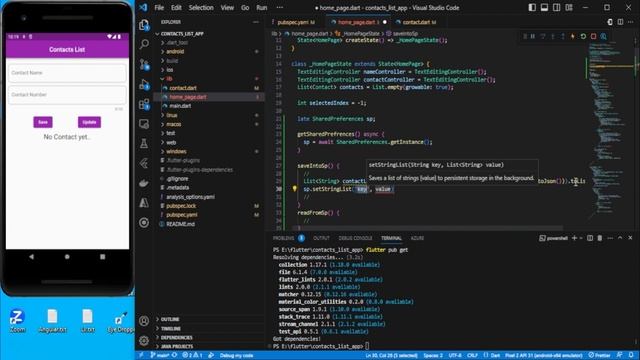
Task: Open the Extensions view icon
Action: tap(144, 104)
